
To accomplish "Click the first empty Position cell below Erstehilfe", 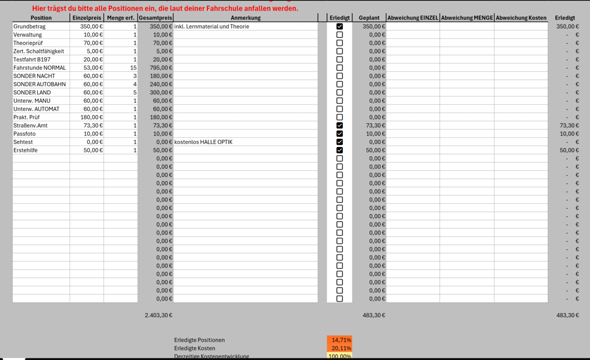I will tap(41, 158).
